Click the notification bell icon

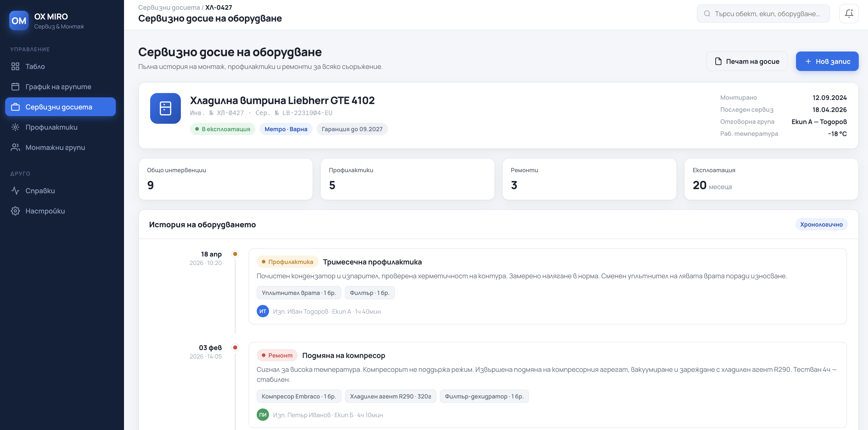pos(849,14)
